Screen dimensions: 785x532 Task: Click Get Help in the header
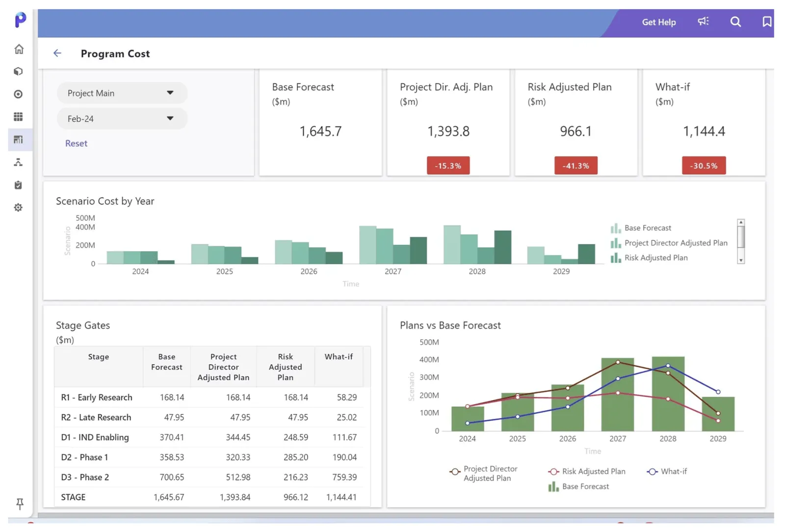658,22
